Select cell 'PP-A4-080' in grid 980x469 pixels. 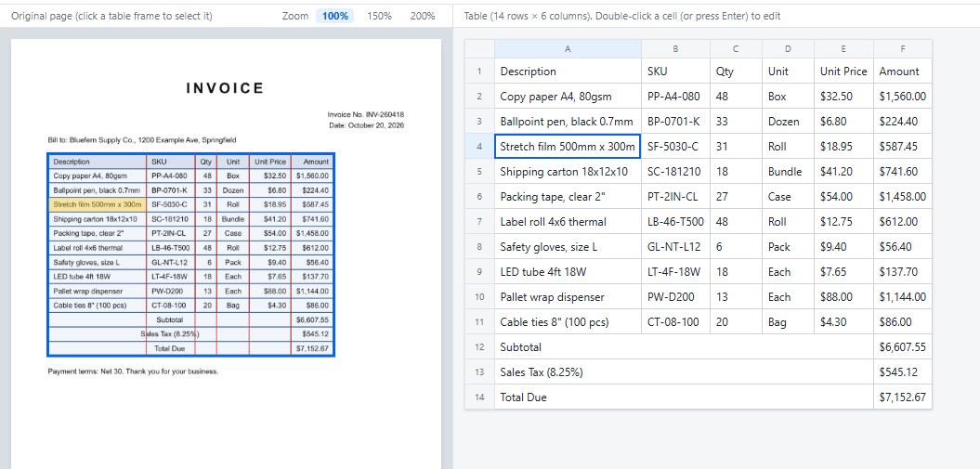[x=675, y=97]
